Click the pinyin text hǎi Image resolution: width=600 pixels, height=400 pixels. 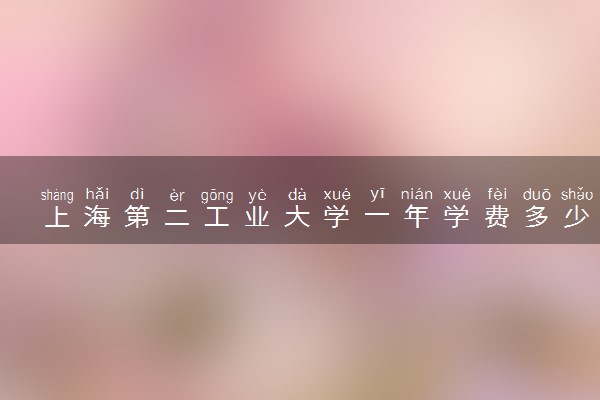pos(97,194)
